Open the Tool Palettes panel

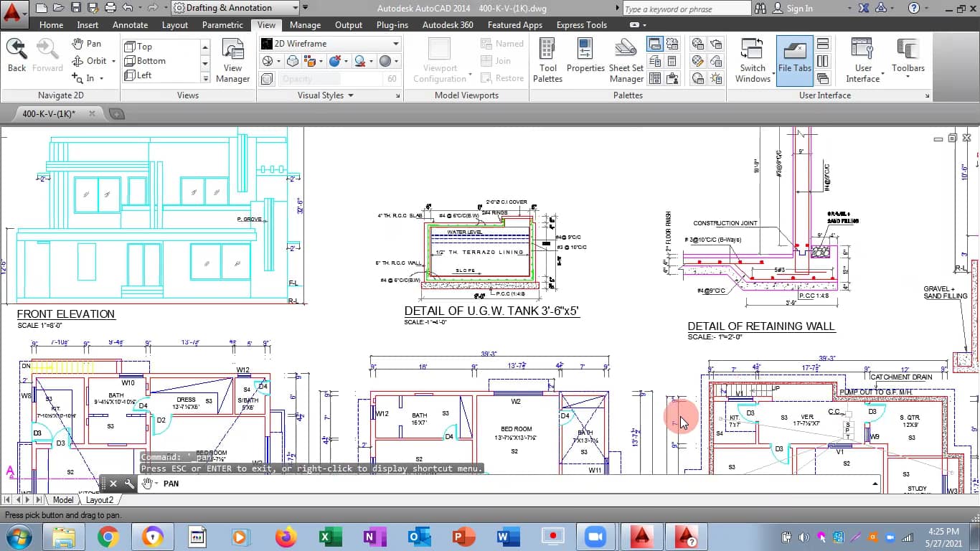[x=547, y=60]
